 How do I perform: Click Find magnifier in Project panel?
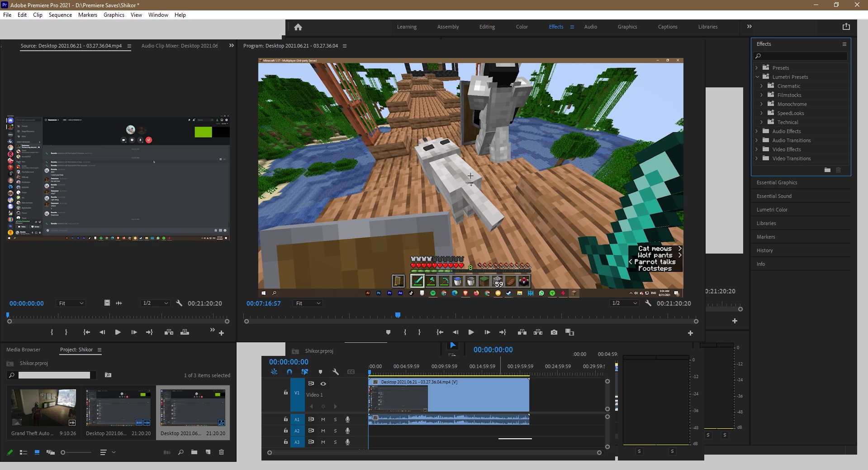(180, 452)
